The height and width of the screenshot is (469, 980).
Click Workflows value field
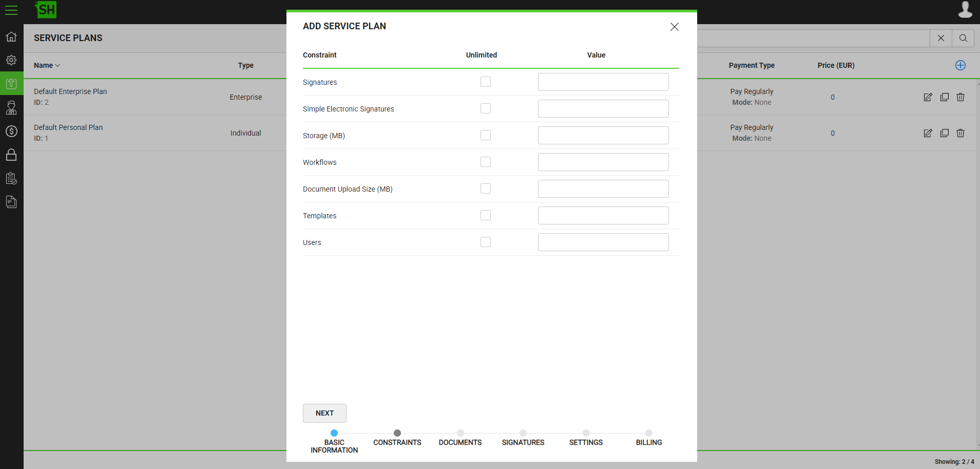click(603, 162)
